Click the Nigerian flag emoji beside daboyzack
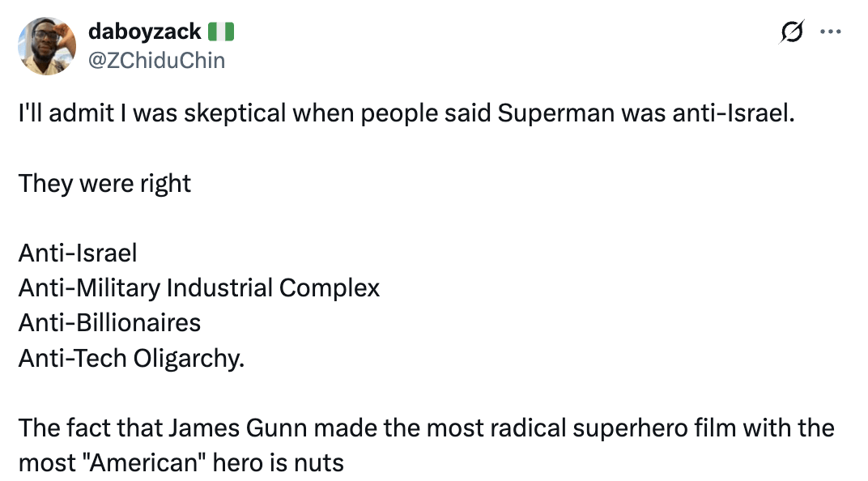This screenshot has height=481, width=868. point(221,32)
